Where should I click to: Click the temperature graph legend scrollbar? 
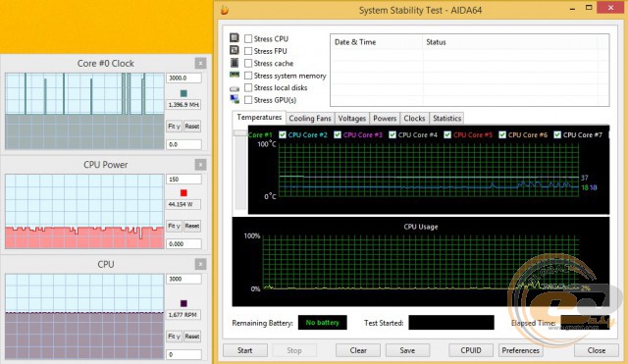coord(240,169)
